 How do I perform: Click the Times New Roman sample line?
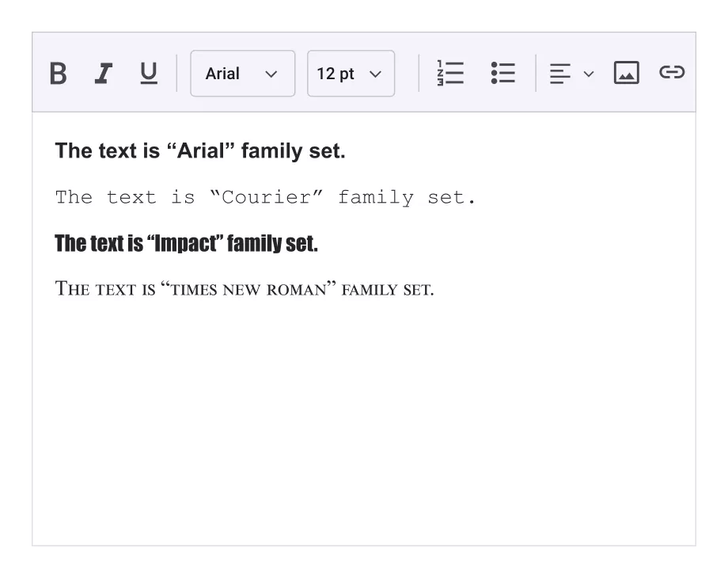pos(245,288)
